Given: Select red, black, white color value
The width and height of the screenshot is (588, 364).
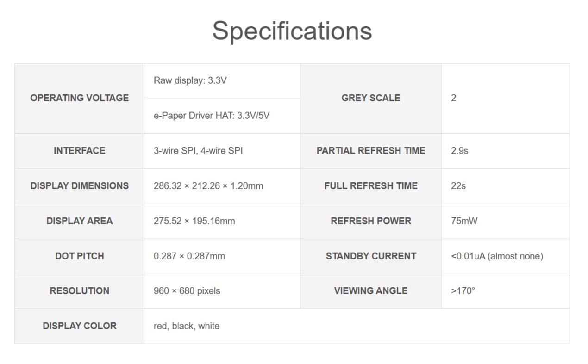Looking at the screenshot, I should point(187,326).
